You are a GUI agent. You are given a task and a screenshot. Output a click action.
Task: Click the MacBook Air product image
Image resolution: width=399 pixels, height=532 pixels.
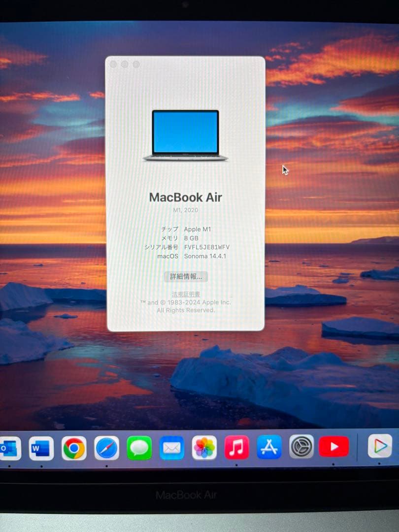(x=185, y=133)
